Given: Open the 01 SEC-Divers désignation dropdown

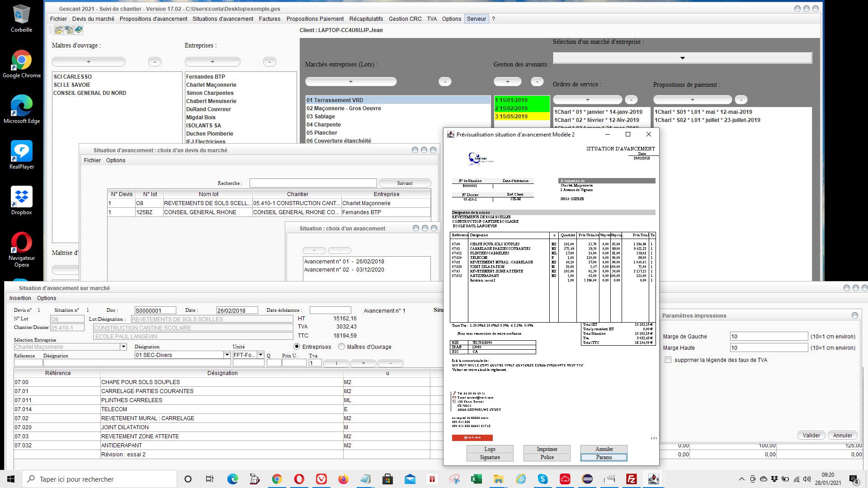Looking at the screenshot, I should click(227, 355).
